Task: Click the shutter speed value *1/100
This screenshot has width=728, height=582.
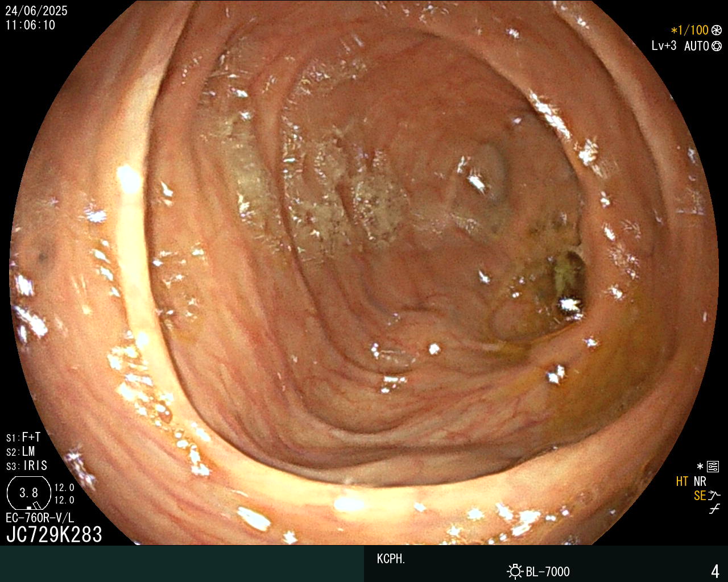Action: point(689,31)
